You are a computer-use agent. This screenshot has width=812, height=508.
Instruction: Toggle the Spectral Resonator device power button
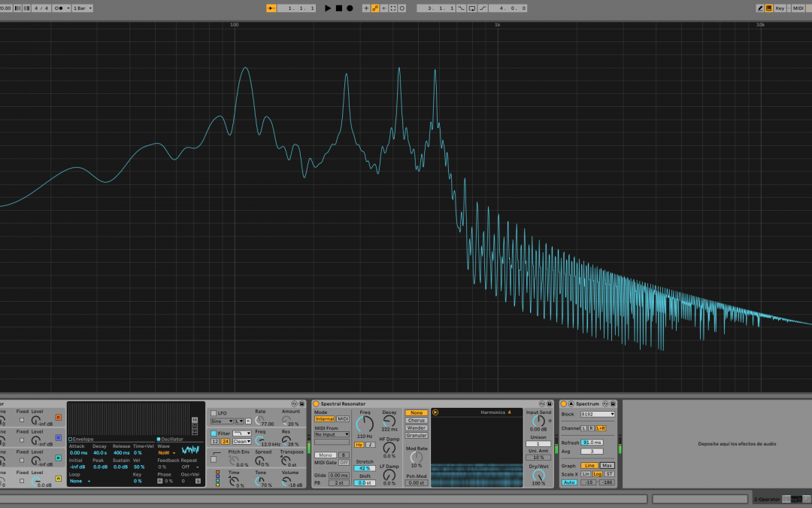tap(316, 404)
